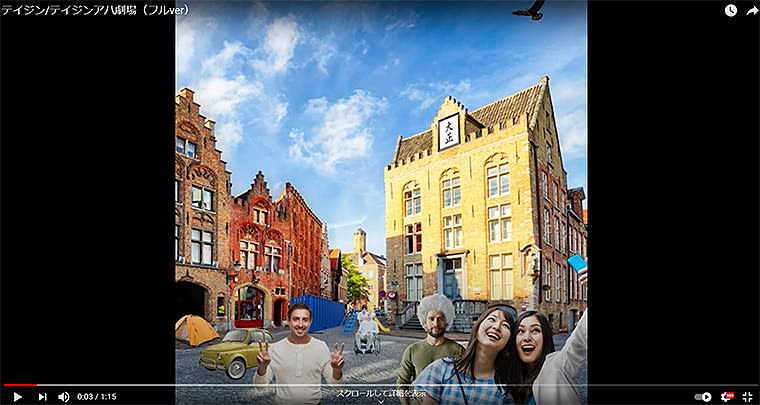Share the video with the arrow icon
760x405 pixels.
coord(752,10)
